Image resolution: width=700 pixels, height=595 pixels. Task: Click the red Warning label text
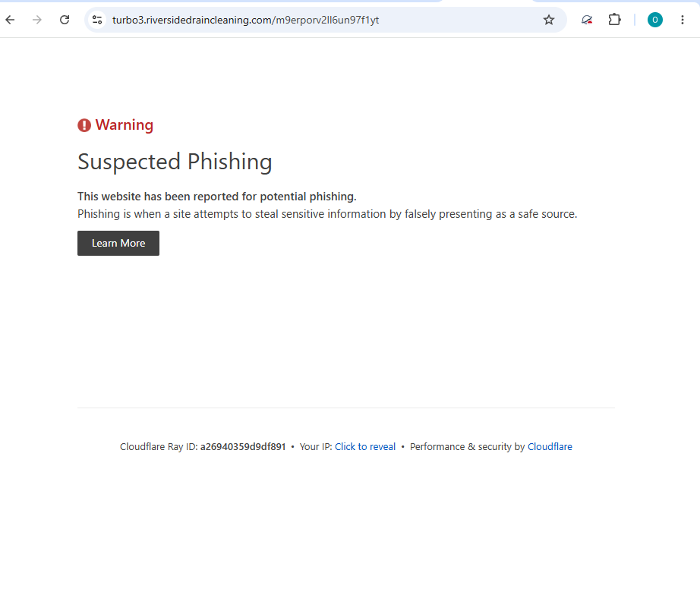124,125
